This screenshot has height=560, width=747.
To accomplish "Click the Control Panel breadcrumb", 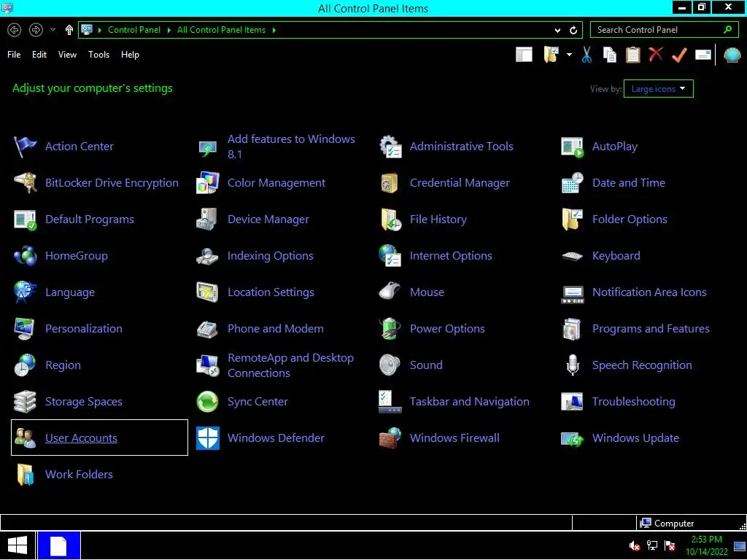I will click(x=134, y=30).
